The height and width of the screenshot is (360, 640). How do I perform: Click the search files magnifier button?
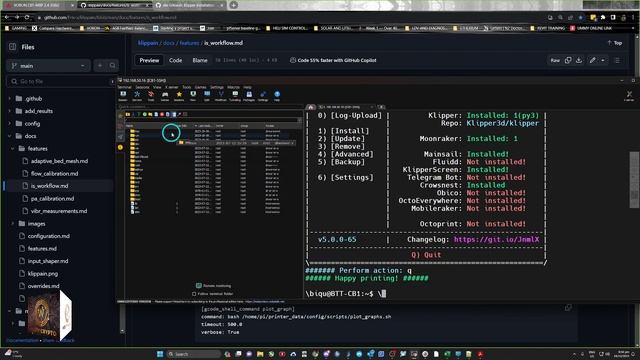(112, 65)
